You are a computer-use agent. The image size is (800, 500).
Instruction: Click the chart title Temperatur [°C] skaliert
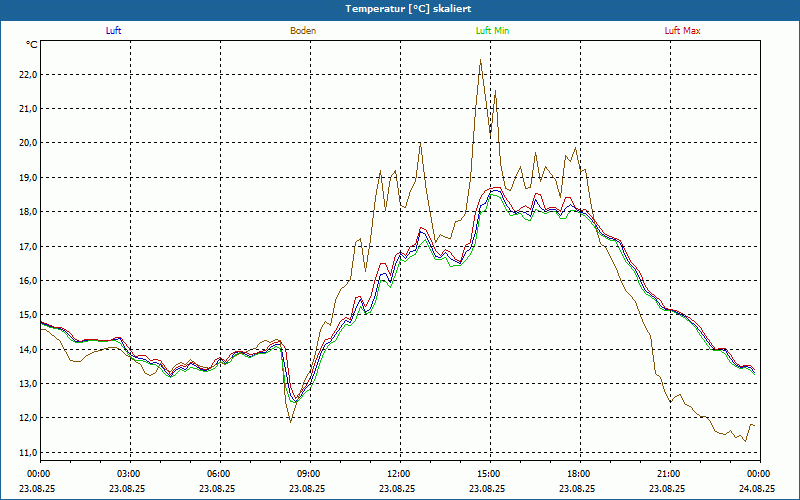(400, 9)
